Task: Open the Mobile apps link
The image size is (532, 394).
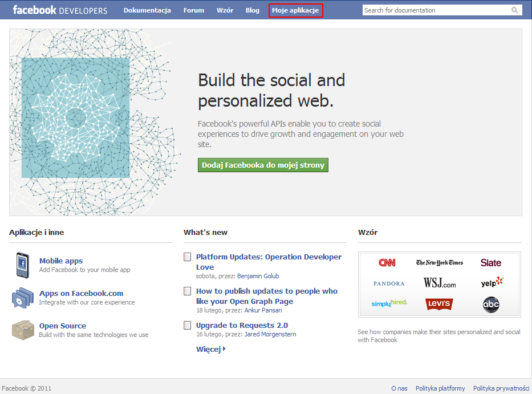Action: point(61,261)
